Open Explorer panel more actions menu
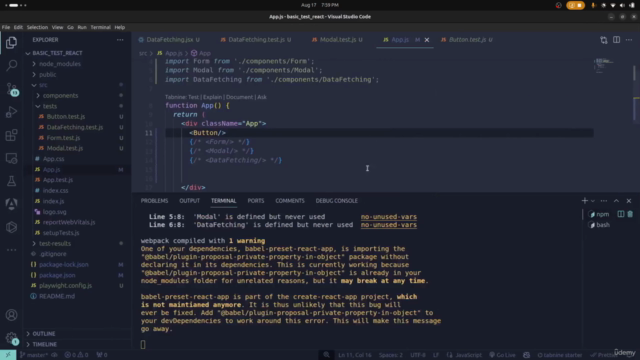 [120, 40]
